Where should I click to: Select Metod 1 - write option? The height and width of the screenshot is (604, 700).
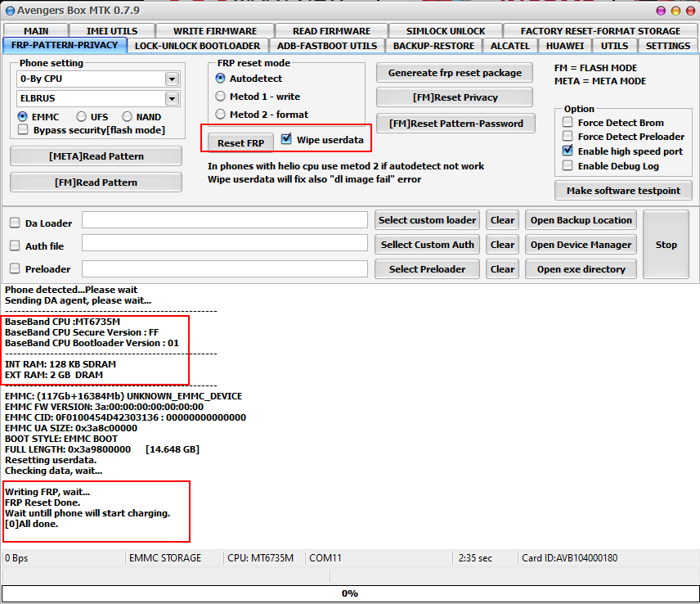tap(221, 96)
